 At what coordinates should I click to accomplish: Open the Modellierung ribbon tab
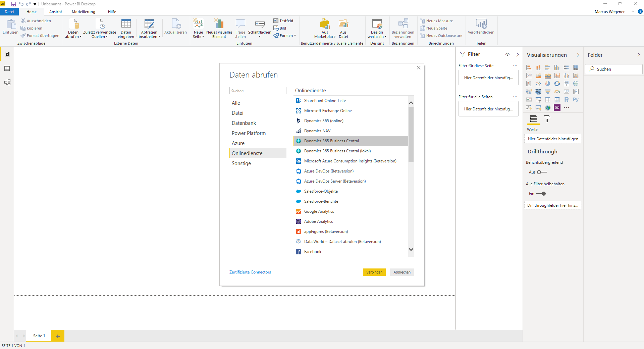click(84, 12)
